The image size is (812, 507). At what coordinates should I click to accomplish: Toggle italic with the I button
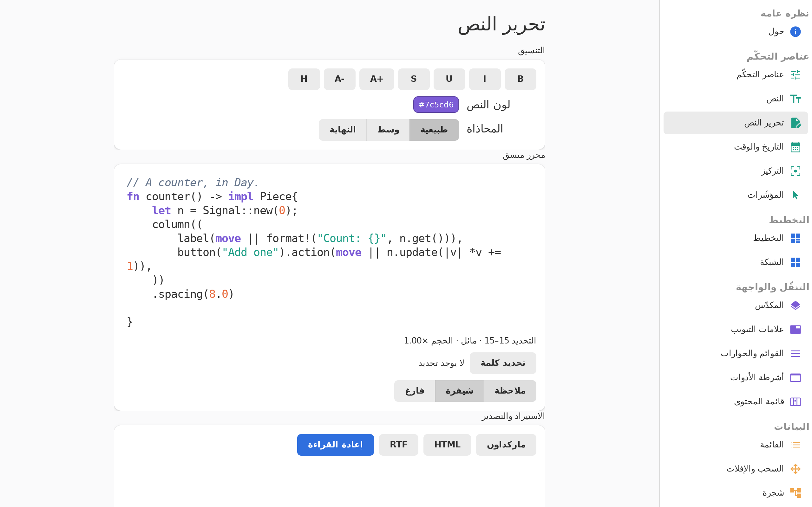(x=485, y=79)
